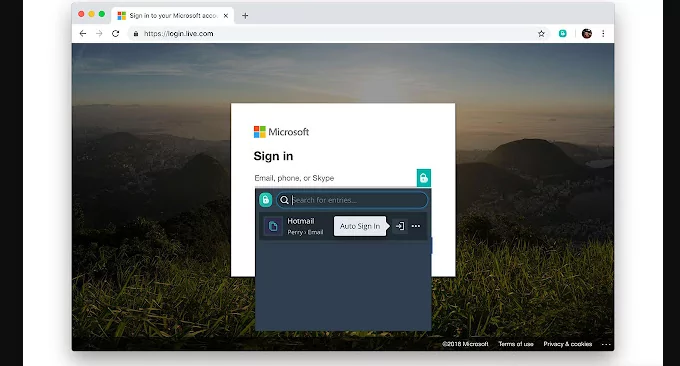Viewport: 680px width, 366px height.
Task: Click the address bar URL login.live.com
Action: [178, 33]
